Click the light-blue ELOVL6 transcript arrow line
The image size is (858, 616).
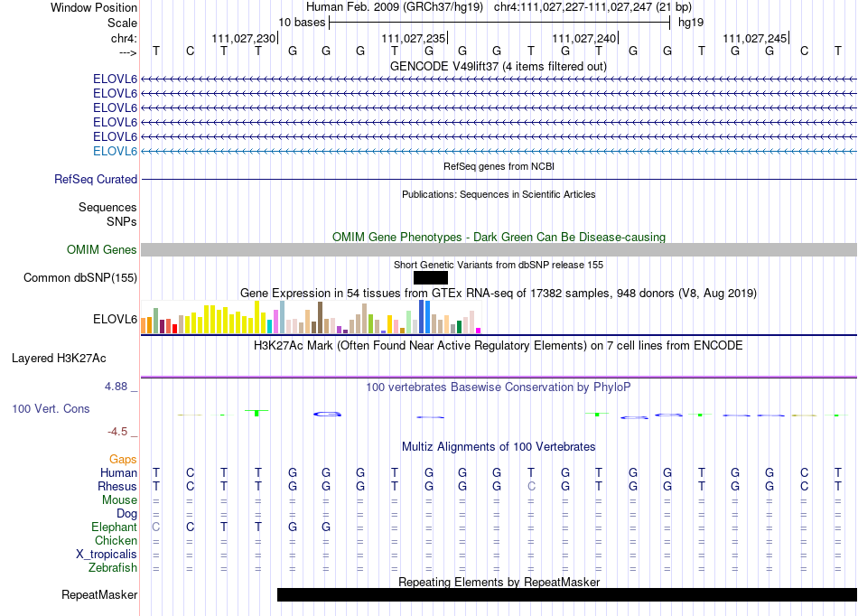click(x=499, y=151)
